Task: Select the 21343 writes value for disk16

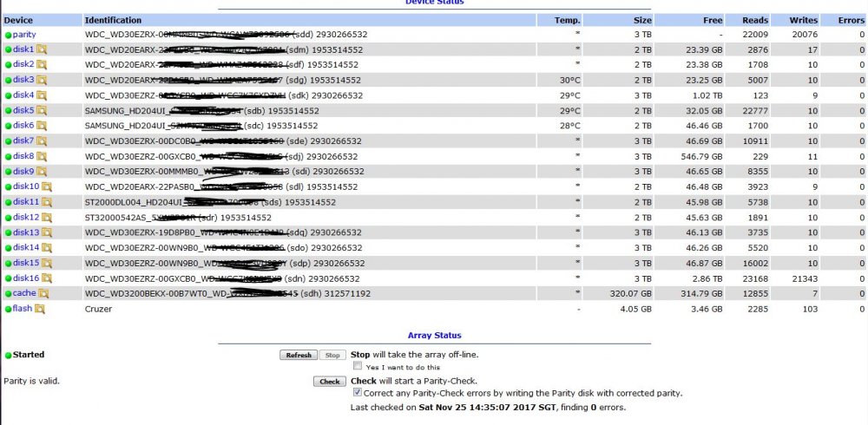Action: (x=806, y=278)
